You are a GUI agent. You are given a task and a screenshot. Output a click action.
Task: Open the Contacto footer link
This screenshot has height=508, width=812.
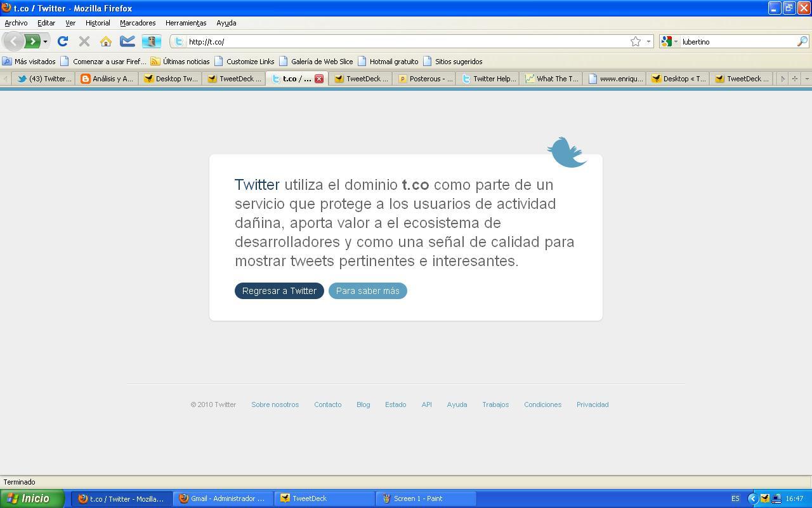point(328,404)
